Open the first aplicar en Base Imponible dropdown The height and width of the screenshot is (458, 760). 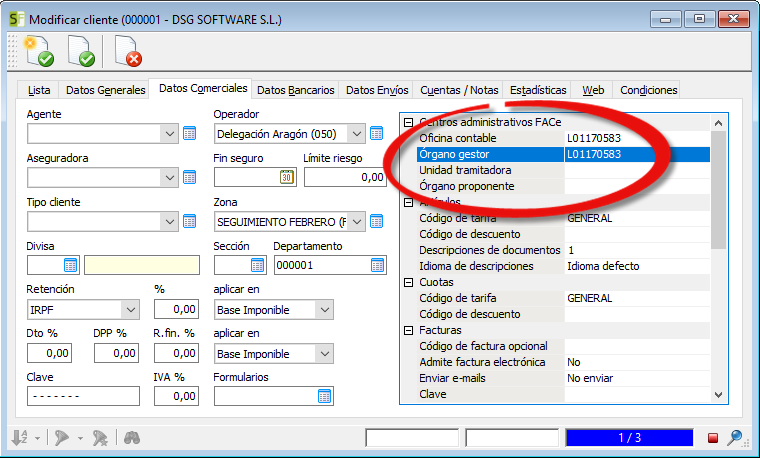click(x=324, y=310)
